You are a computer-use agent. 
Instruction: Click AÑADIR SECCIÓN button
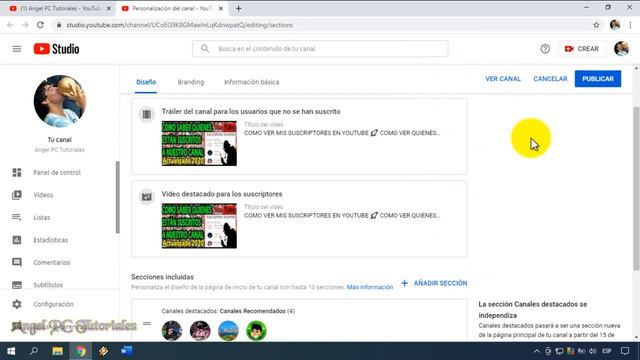(x=434, y=283)
